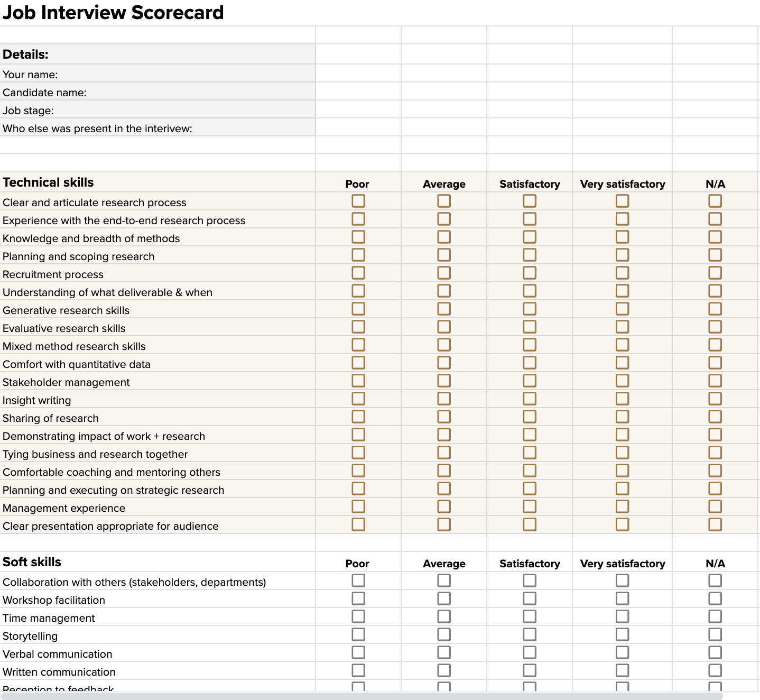This screenshot has width=760, height=700.
Task: Check Poor for Clear and articulate research process
Action: pyautogui.click(x=358, y=201)
